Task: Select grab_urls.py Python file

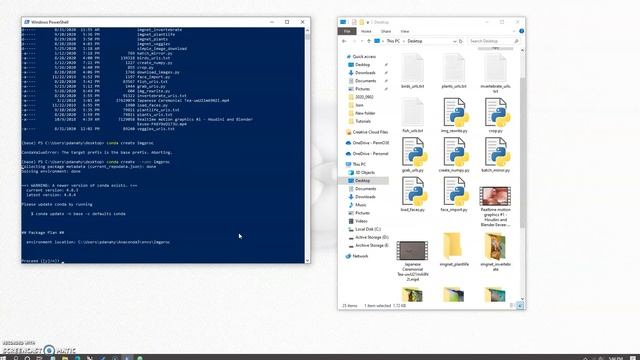Action: pyautogui.click(x=413, y=155)
